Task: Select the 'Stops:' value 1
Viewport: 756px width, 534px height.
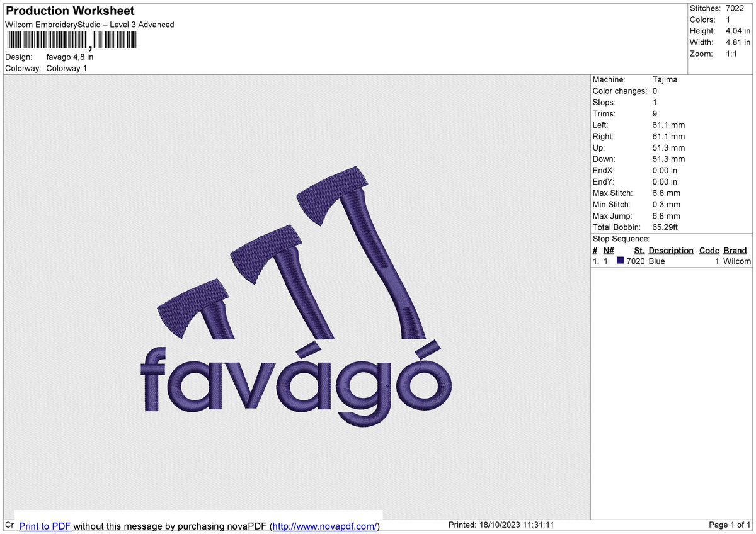Action: click(x=655, y=102)
